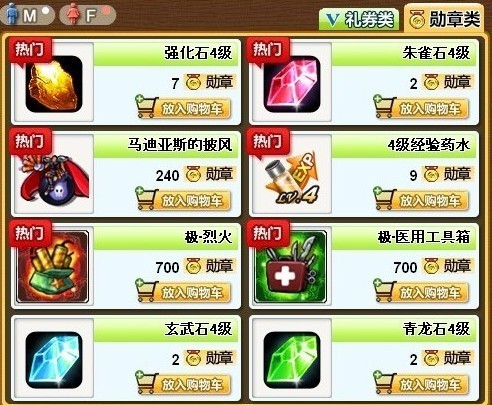
Task: Select the male (M) gender filter
Action: pos(27,14)
